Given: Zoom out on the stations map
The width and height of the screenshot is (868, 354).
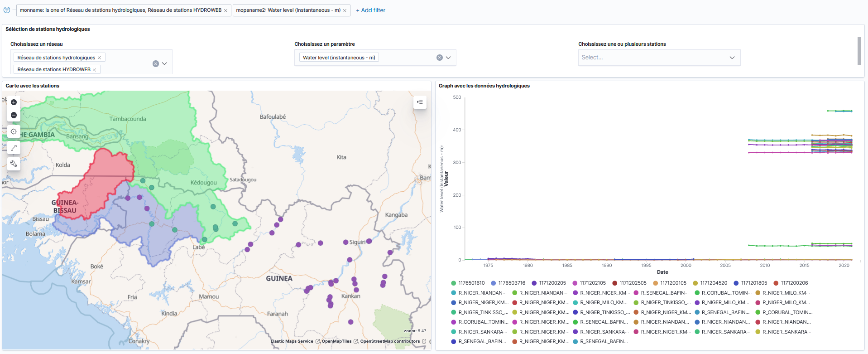Looking at the screenshot, I should [14, 115].
